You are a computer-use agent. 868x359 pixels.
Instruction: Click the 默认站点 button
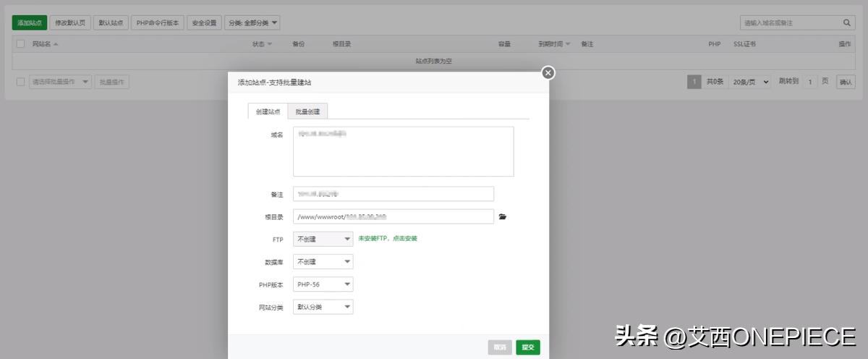coord(111,22)
